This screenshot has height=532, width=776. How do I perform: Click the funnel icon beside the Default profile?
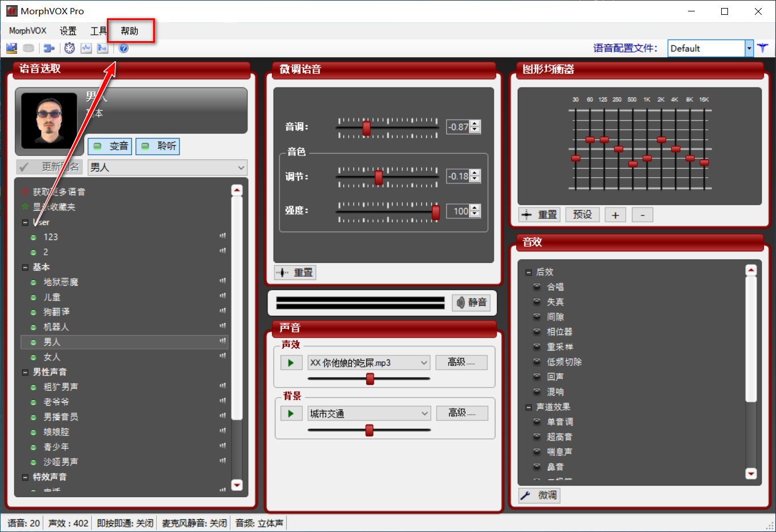click(763, 49)
